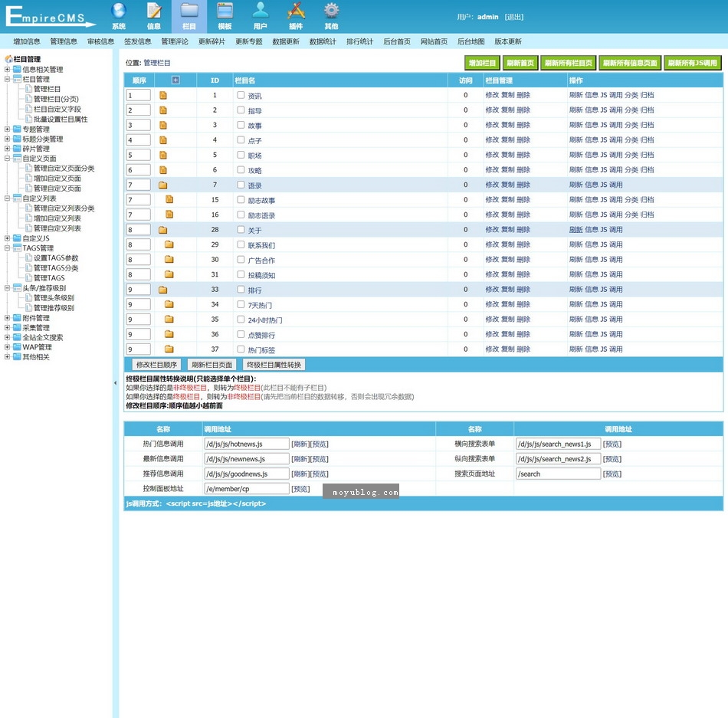Click the page icon for 攻略 row
Image resolution: width=728 pixels, height=718 pixels.
[x=163, y=170]
